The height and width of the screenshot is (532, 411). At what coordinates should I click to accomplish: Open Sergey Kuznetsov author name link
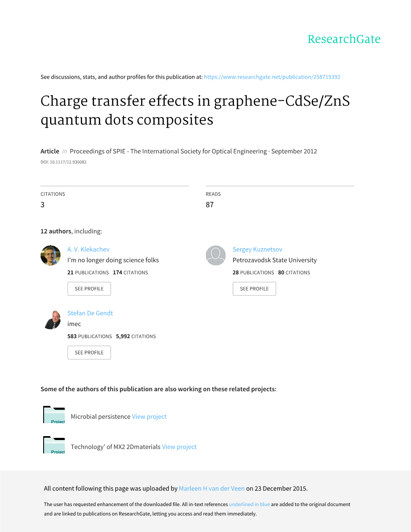257,249
